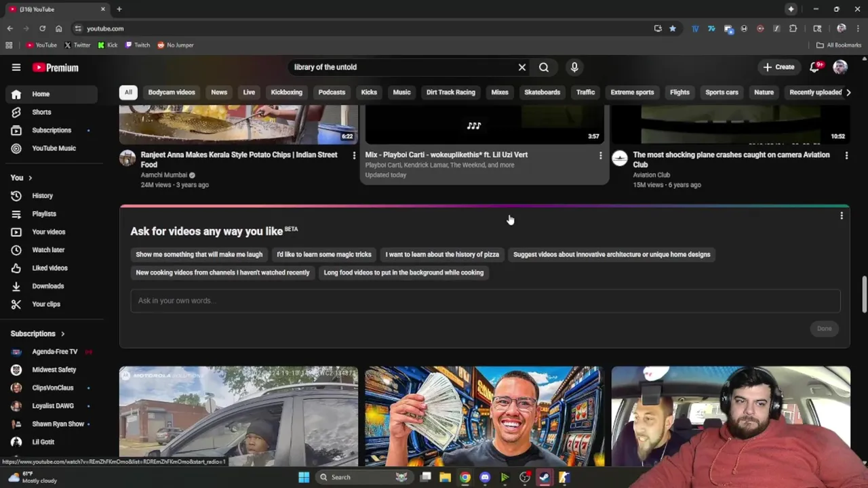Show more filter chips with arrow

point(848,92)
